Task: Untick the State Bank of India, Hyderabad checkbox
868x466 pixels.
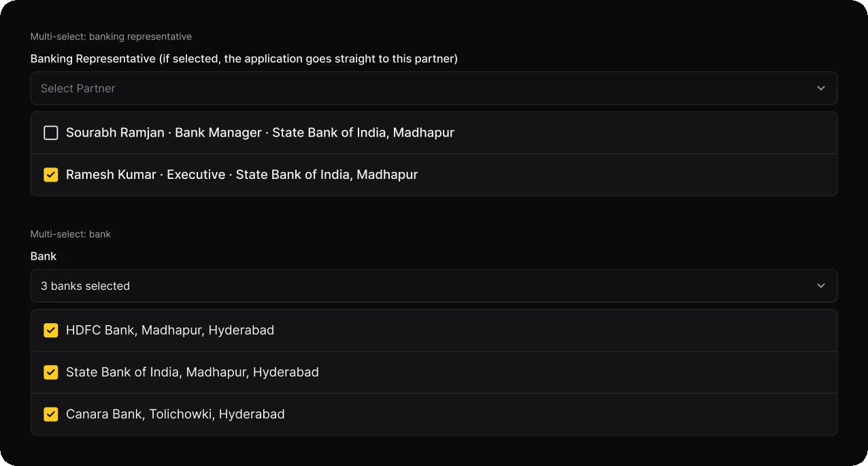Action: 51,372
